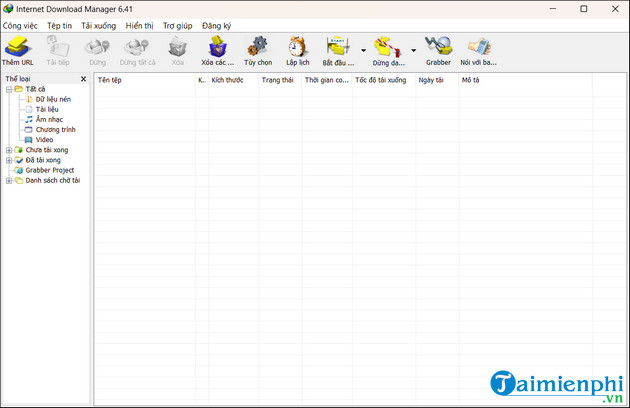Sort by Thời gian co... column header
Screen dimensions: 630x408
(327, 80)
